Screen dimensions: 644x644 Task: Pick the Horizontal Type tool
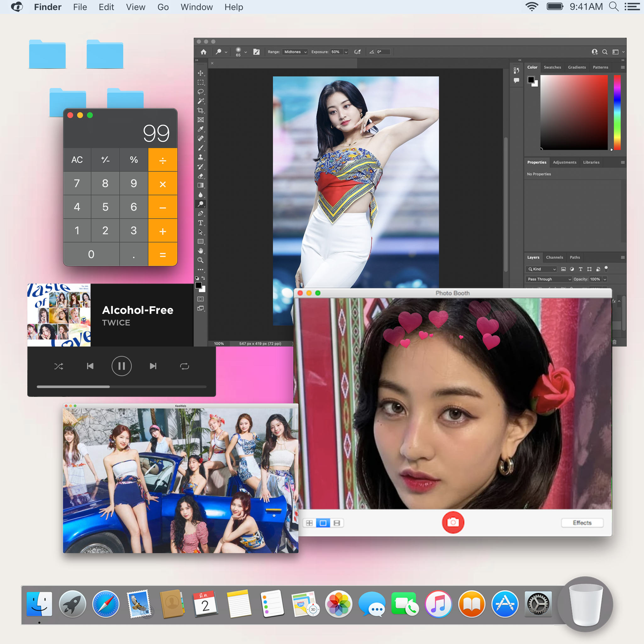coord(200,223)
